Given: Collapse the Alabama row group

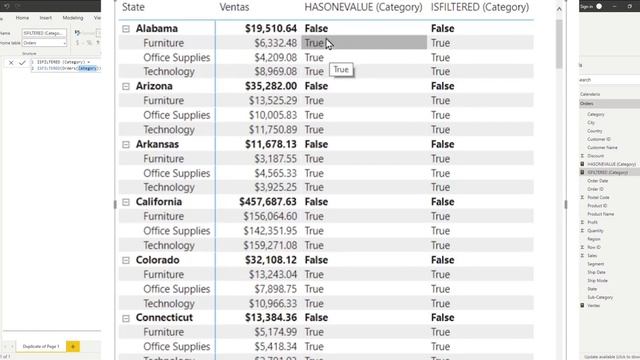Looking at the screenshot, I should click(126, 29).
